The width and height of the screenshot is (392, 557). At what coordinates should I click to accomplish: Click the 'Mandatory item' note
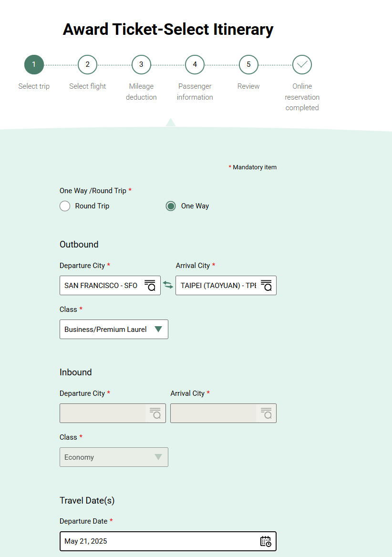pyautogui.click(x=252, y=167)
